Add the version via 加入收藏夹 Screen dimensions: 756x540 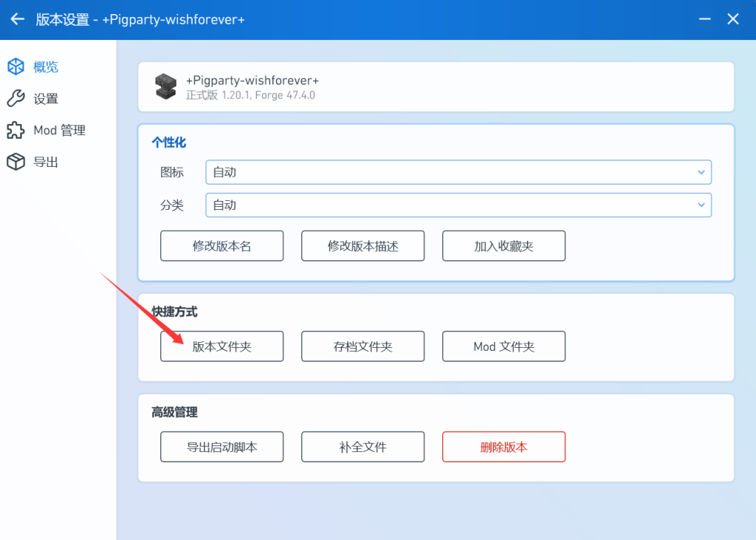click(x=504, y=246)
